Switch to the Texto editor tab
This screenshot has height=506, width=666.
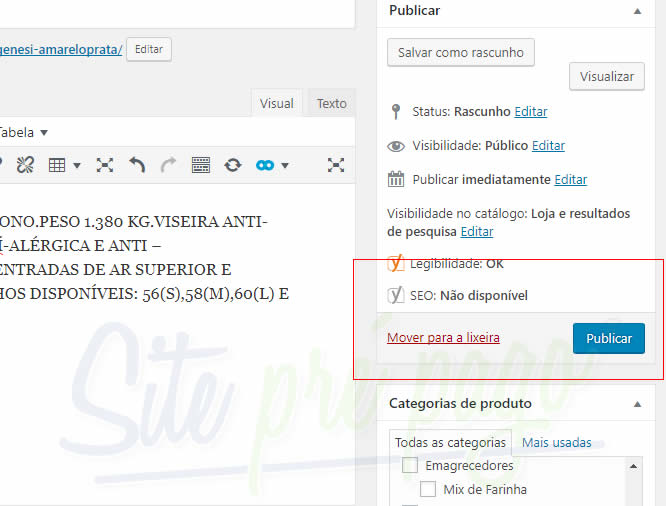(331, 104)
